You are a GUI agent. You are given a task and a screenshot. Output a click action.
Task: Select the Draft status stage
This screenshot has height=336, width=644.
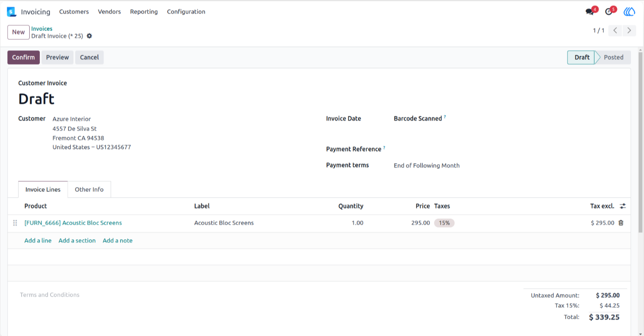coord(582,57)
